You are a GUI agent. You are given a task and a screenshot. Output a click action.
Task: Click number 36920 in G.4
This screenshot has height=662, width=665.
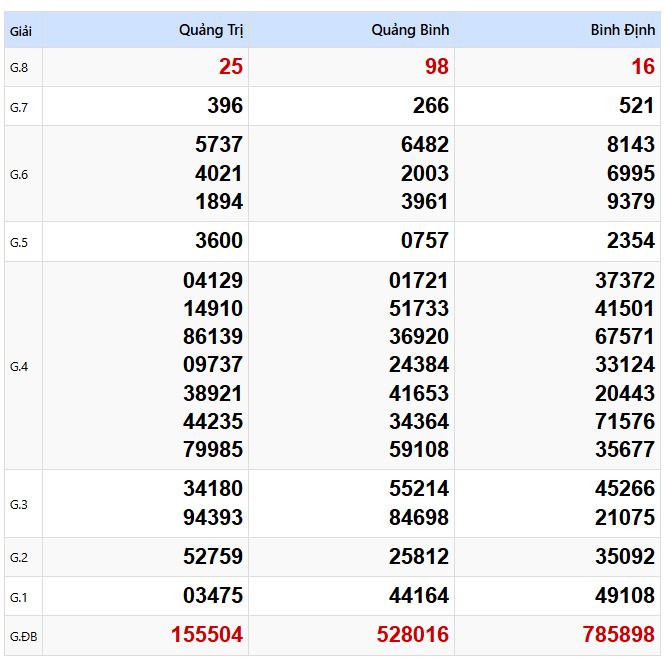click(x=419, y=336)
